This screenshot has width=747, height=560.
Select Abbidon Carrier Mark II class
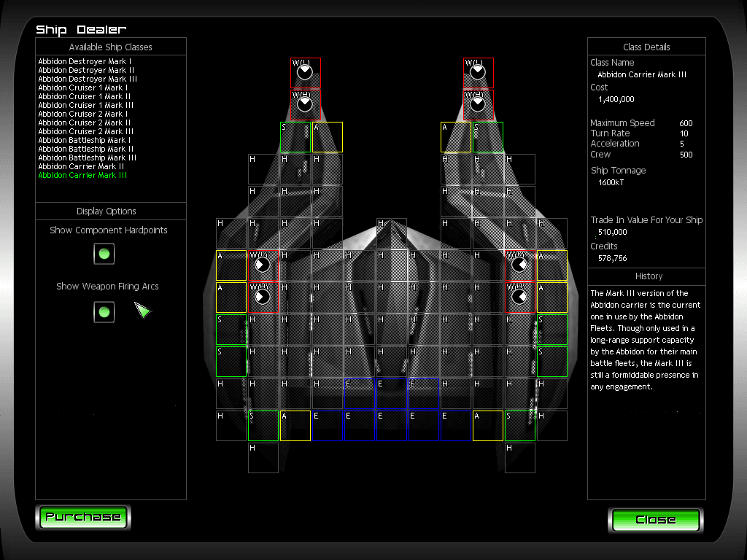82,167
